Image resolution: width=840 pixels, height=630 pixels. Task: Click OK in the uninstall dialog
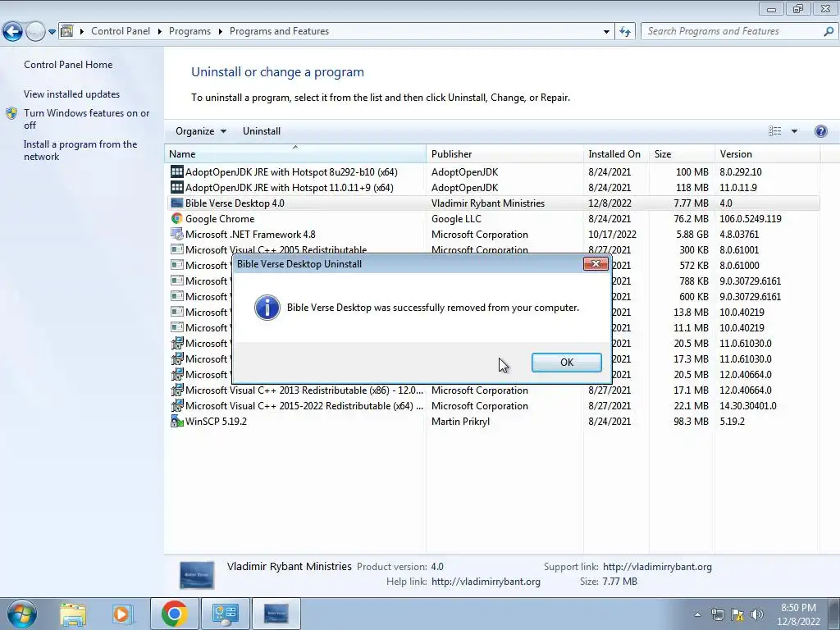[x=566, y=362]
